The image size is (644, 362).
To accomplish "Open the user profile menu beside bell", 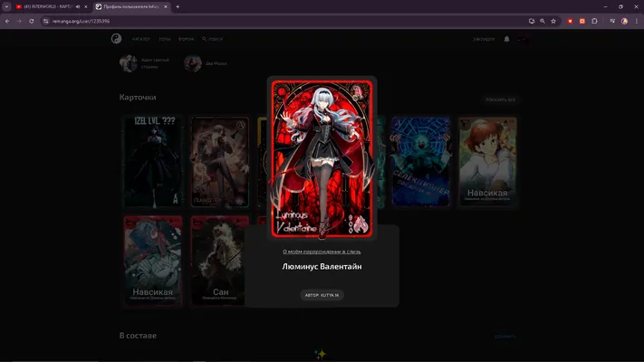I will [523, 39].
